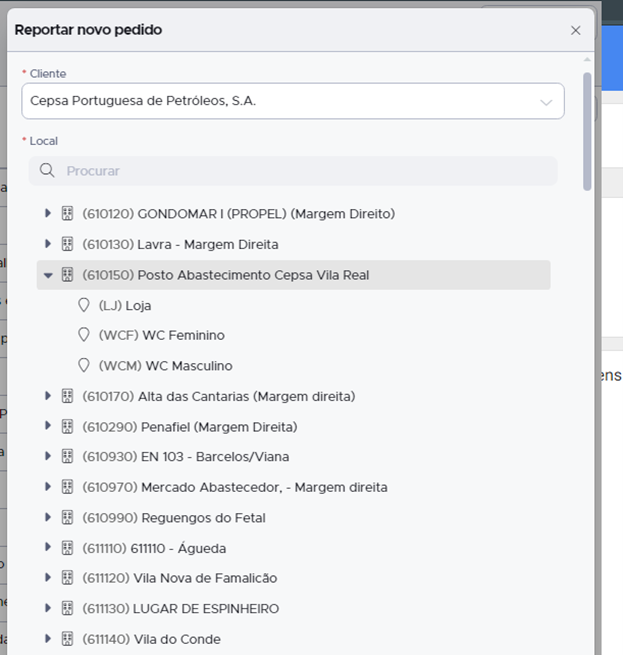The width and height of the screenshot is (623, 655).
Task: Expand the (611120) Vila Nova de Famalicão node
Action: click(x=48, y=577)
